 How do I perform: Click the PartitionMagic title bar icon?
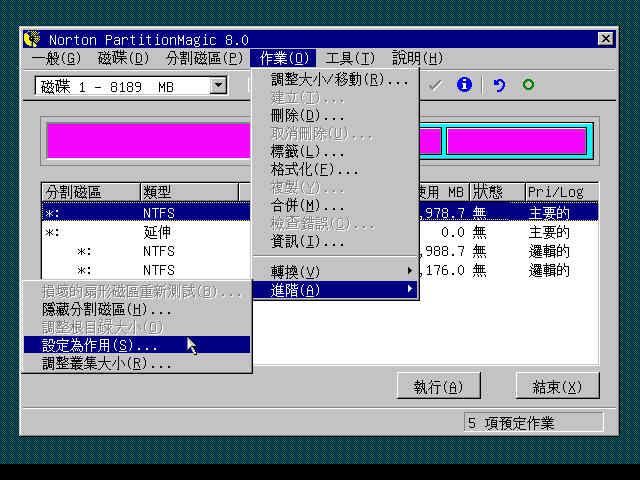click(32, 39)
